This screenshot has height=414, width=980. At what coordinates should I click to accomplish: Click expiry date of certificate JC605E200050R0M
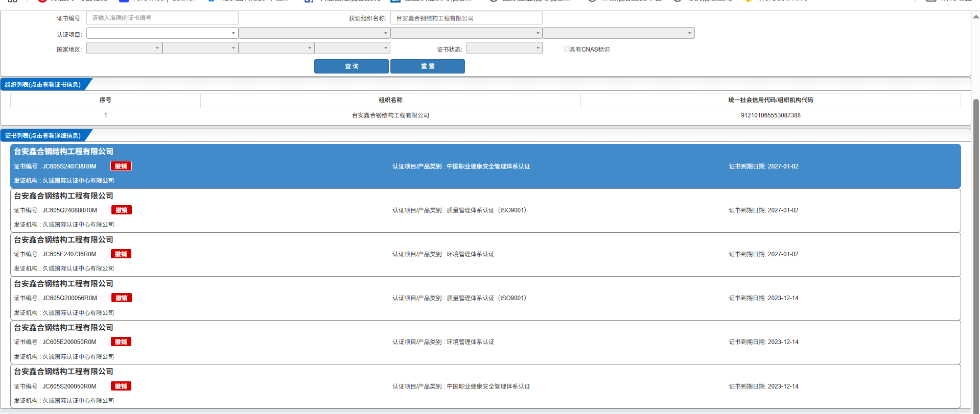click(x=763, y=342)
